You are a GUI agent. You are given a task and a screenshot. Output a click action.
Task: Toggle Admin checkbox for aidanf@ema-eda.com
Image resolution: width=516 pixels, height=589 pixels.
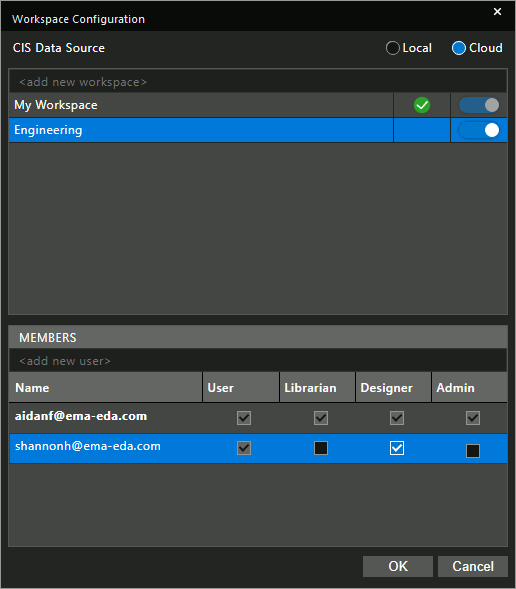473,418
